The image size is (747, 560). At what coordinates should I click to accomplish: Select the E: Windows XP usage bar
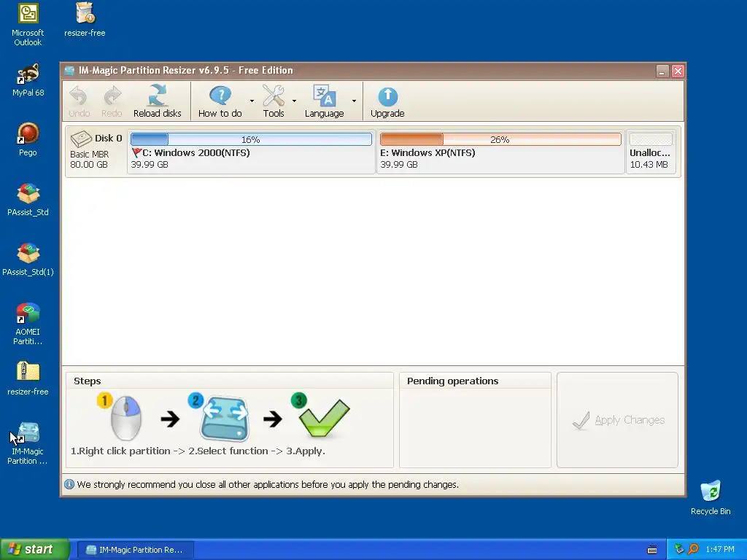pyautogui.click(x=500, y=139)
